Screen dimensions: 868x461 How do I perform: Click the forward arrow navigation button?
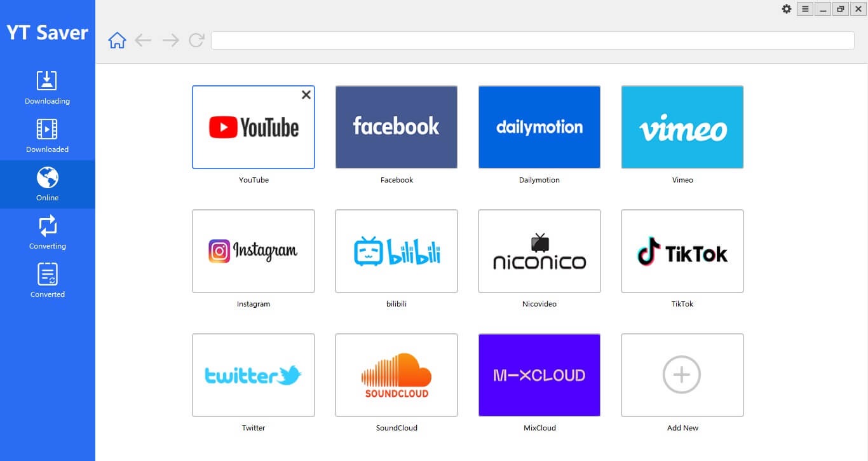pyautogui.click(x=170, y=41)
